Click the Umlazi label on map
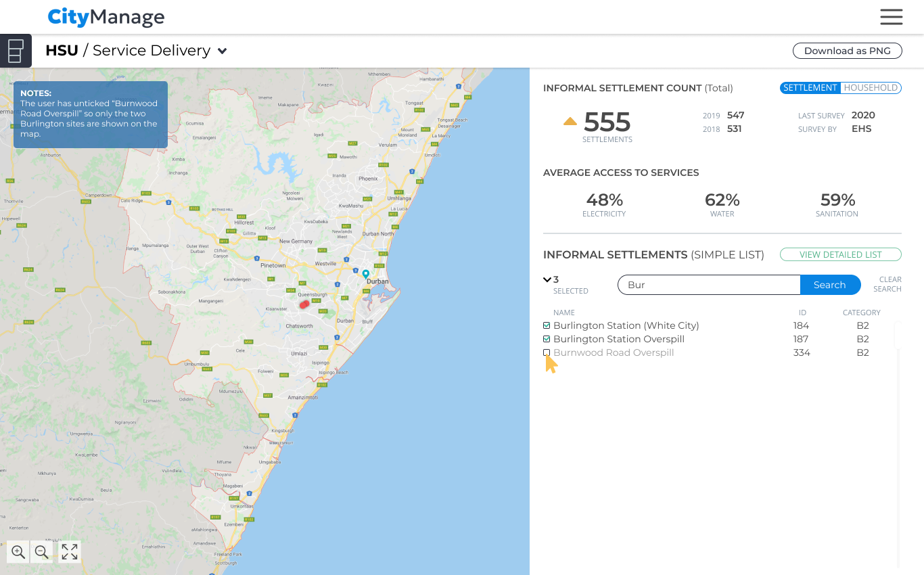924x575 pixels. pyautogui.click(x=299, y=354)
